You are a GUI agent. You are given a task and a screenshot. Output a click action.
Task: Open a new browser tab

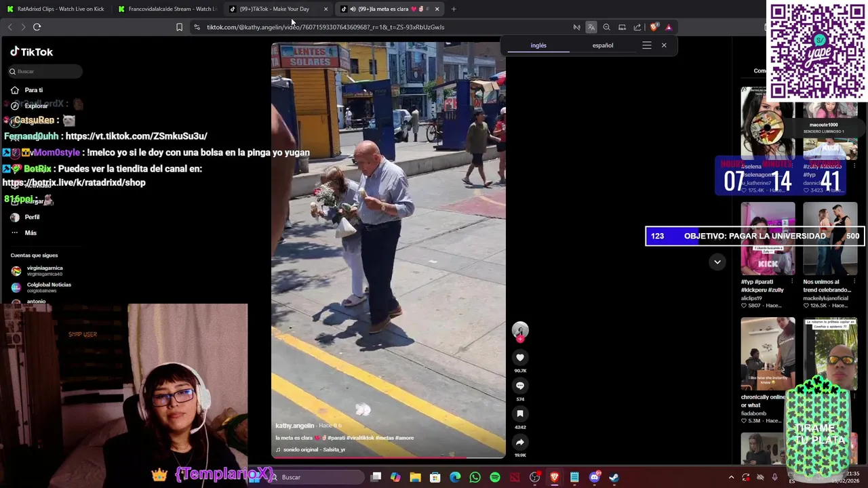click(454, 9)
